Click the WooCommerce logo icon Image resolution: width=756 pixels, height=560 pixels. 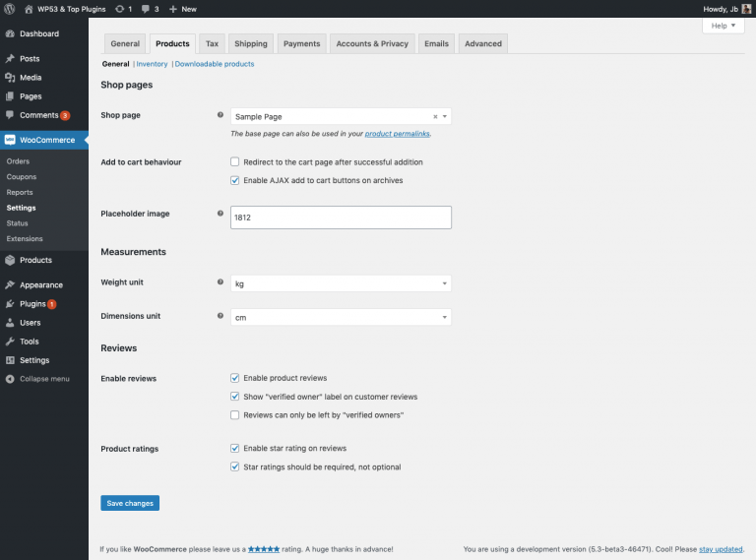coord(10,140)
